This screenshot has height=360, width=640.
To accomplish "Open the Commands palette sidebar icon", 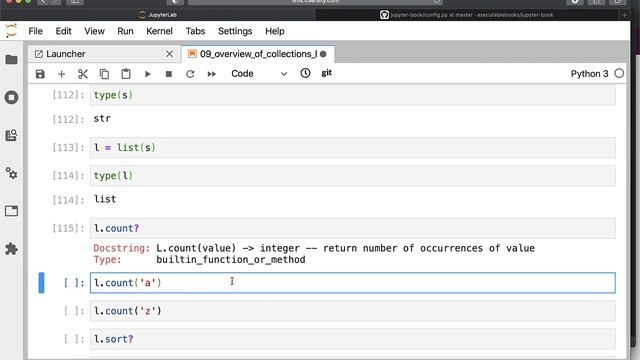I will pyautogui.click(x=11, y=135).
